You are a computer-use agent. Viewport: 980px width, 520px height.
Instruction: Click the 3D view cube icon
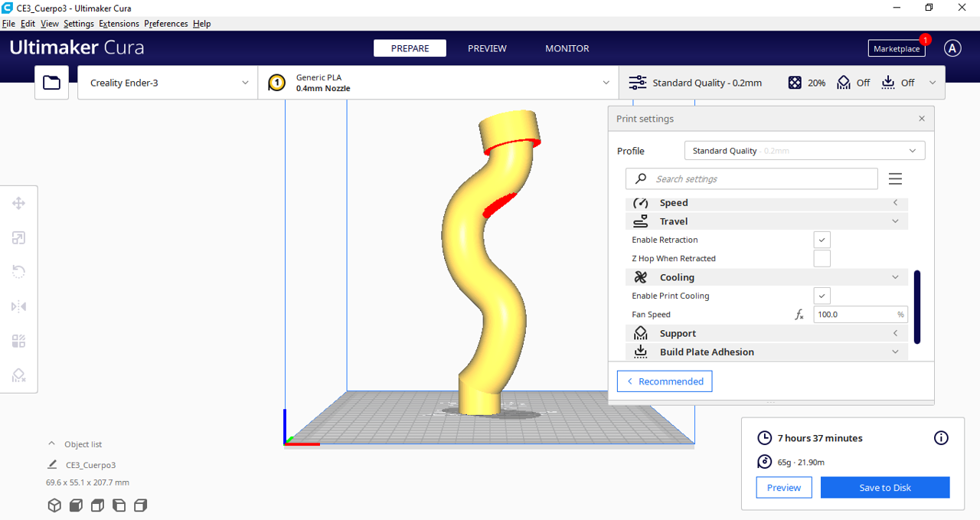pyautogui.click(x=54, y=505)
